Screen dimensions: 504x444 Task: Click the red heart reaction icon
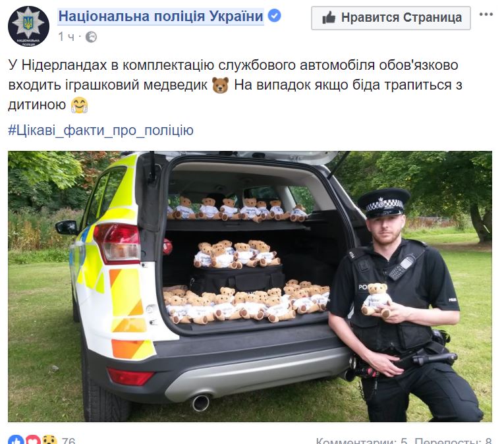pos(33,439)
